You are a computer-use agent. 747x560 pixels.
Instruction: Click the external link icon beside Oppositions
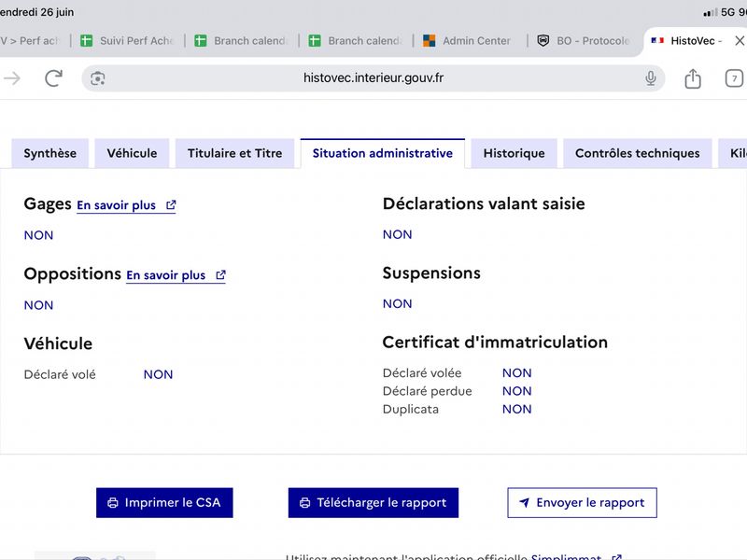220,275
